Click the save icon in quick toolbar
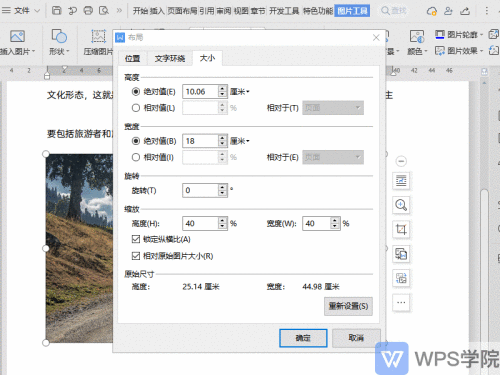 pos(57,11)
